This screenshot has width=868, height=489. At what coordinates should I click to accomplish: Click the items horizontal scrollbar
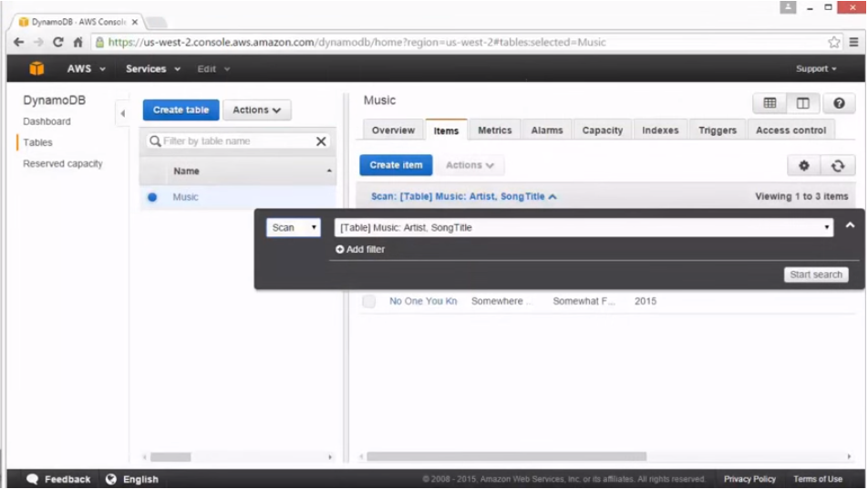[506, 456]
